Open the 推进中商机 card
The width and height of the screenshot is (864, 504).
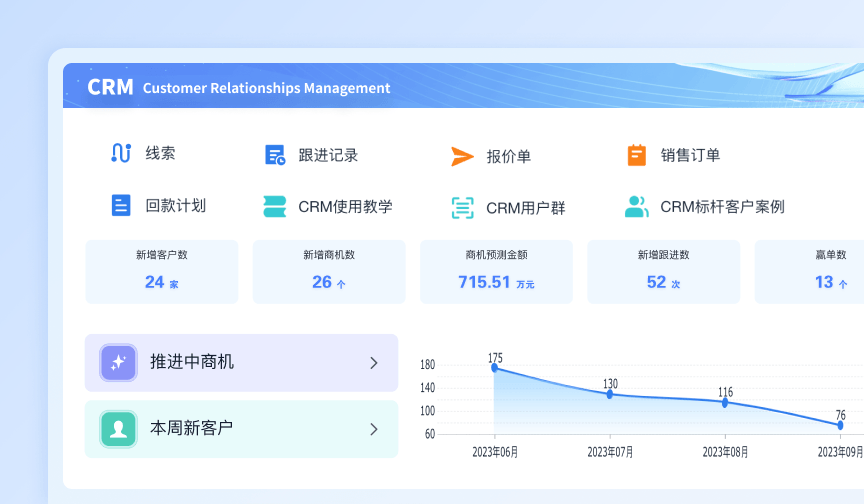pyautogui.click(x=241, y=362)
